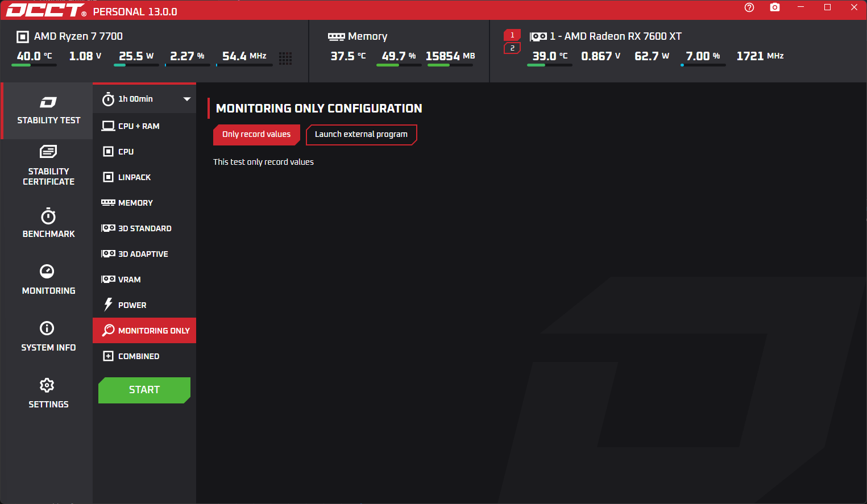This screenshot has width=867, height=504.
Task: Select the 3D Adaptive test
Action: [144, 254]
